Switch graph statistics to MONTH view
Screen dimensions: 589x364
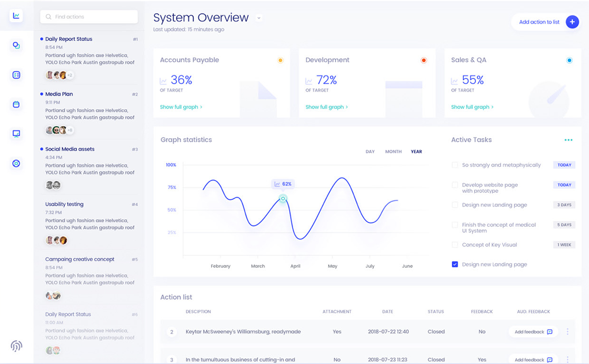(x=393, y=152)
